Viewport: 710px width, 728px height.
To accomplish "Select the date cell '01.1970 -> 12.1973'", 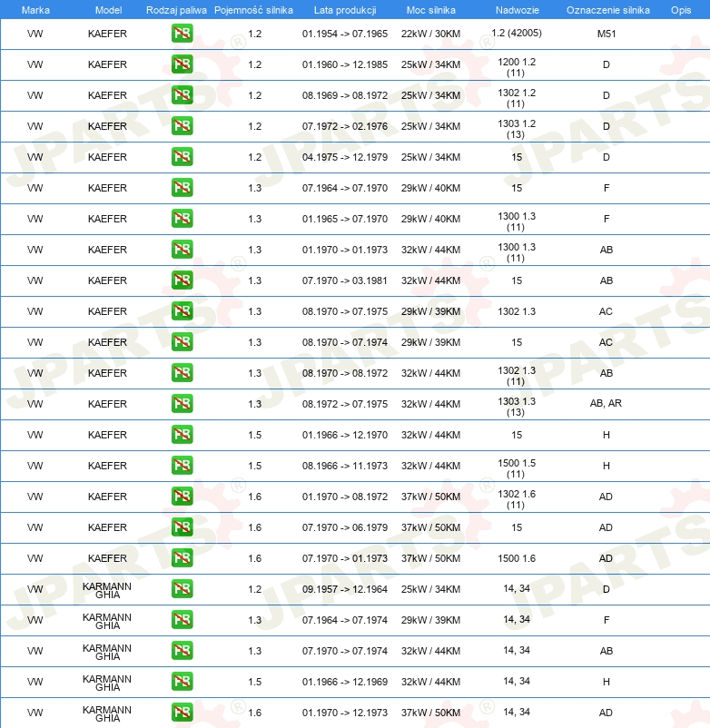I will coord(345,713).
